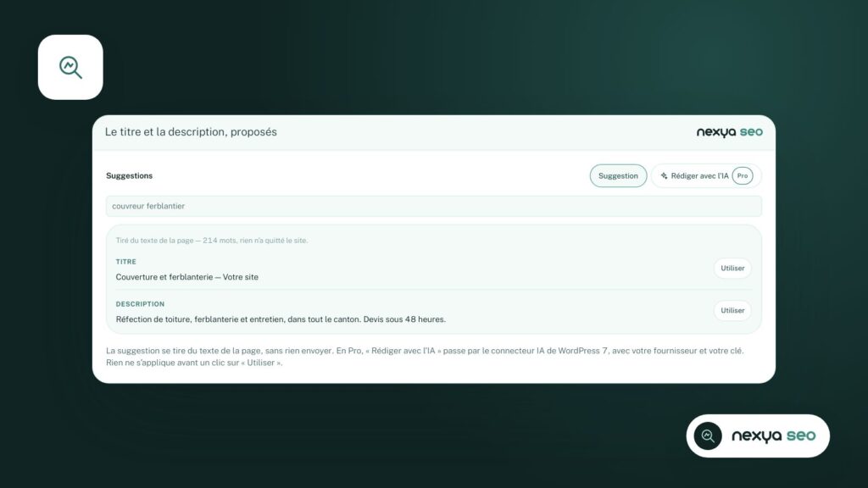This screenshot has width=868, height=488.
Task: Click the note Tiré du texte de la page
Action: click(x=211, y=240)
